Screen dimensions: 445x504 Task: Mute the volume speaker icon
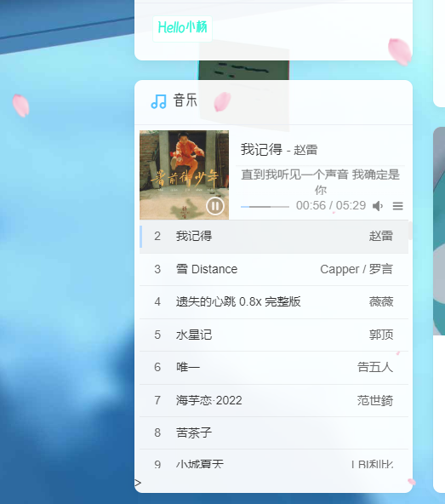(378, 206)
